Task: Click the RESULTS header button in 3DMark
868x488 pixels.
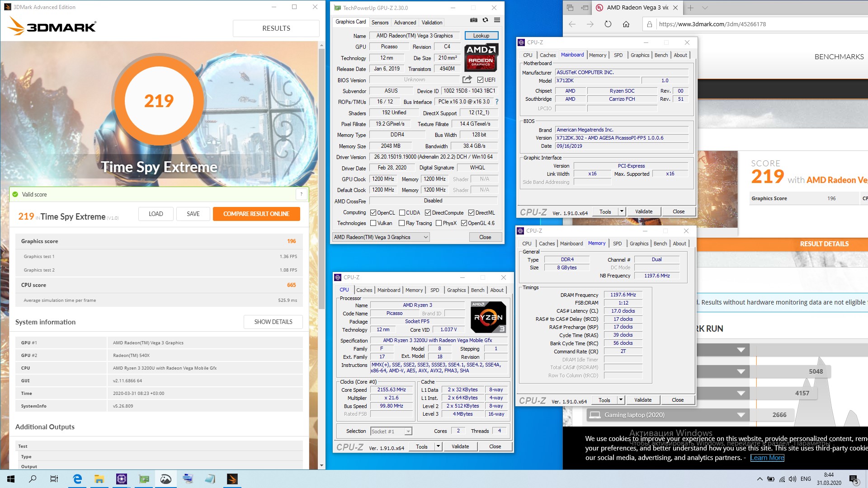Action: point(276,28)
